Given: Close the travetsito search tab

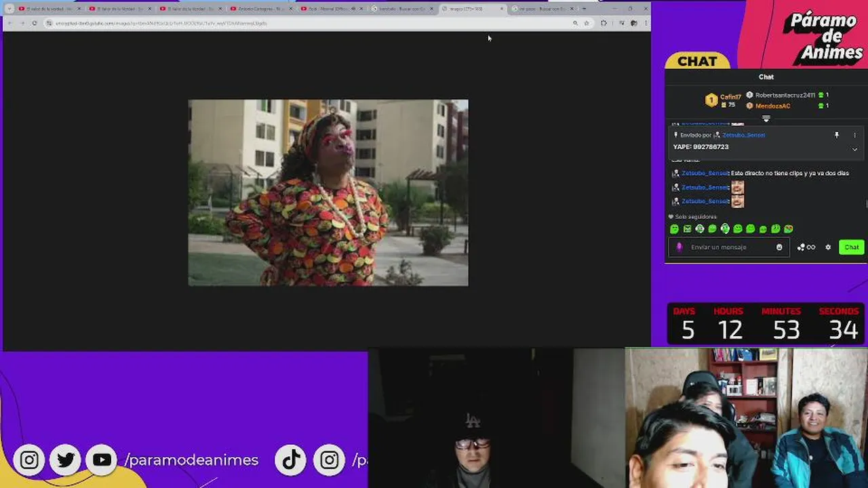Looking at the screenshot, I should click(431, 9).
